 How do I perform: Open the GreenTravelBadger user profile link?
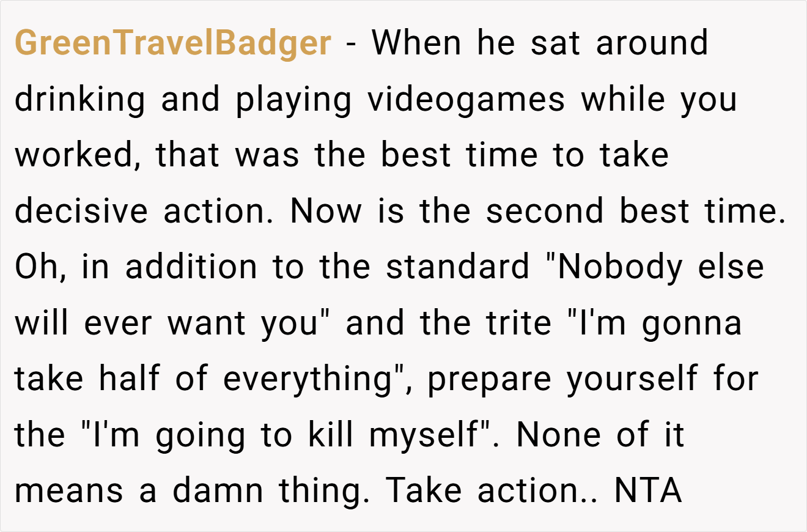click(x=173, y=44)
